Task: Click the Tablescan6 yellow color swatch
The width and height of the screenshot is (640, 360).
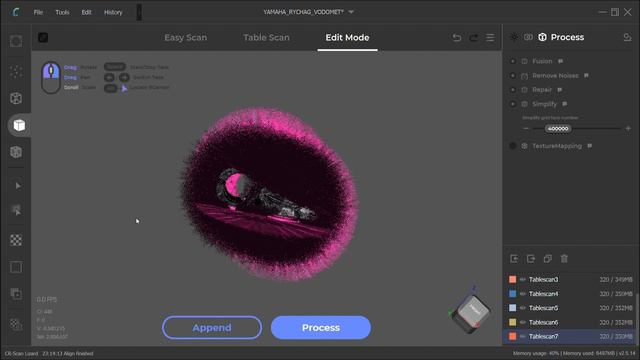Action: 513,322
